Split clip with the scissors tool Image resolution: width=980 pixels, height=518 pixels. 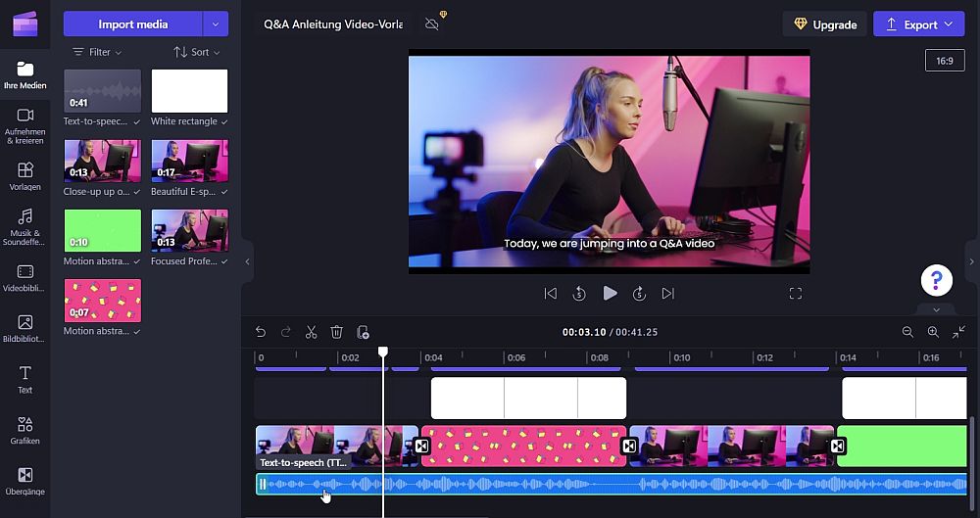pyautogui.click(x=312, y=332)
